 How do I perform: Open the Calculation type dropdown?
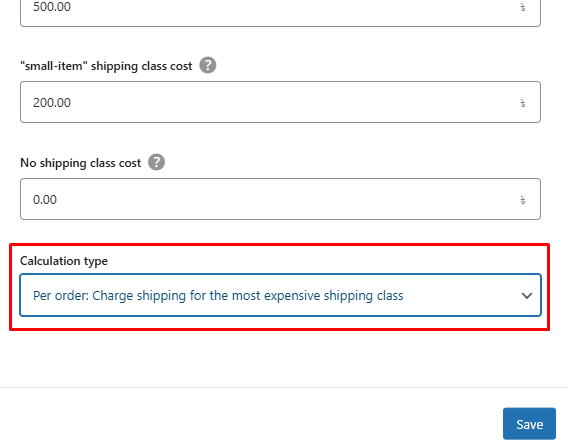[x=280, y=295]
